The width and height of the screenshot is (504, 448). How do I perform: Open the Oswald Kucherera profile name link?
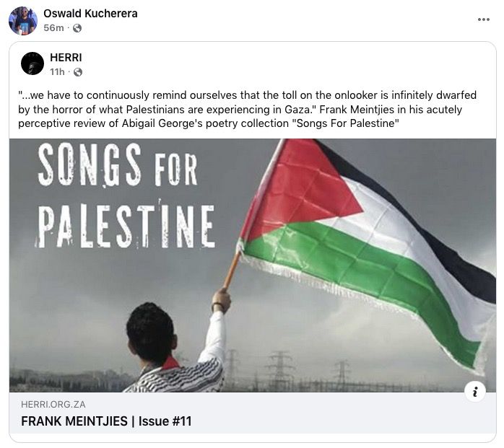[x=90, y=14]
